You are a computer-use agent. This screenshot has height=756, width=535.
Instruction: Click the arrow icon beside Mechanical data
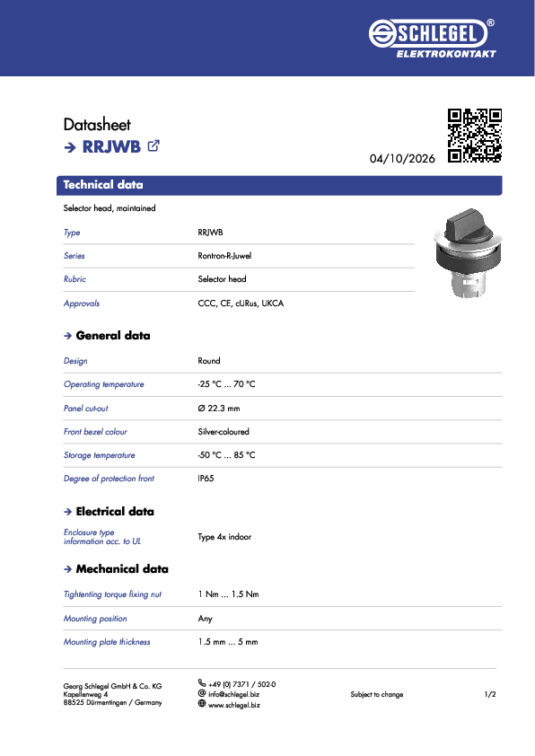pyautogui.click(x=67, y=569)
